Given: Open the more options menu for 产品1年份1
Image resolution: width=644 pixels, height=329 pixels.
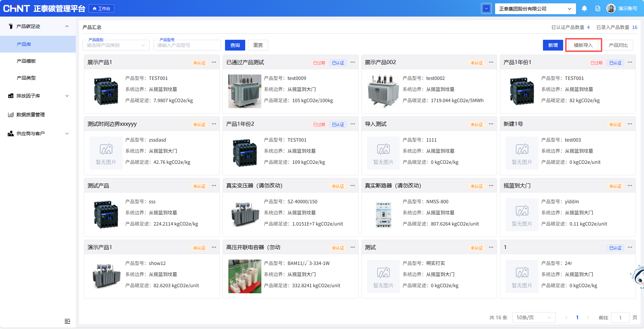Looking at the screenshot, I should point(630,62).
